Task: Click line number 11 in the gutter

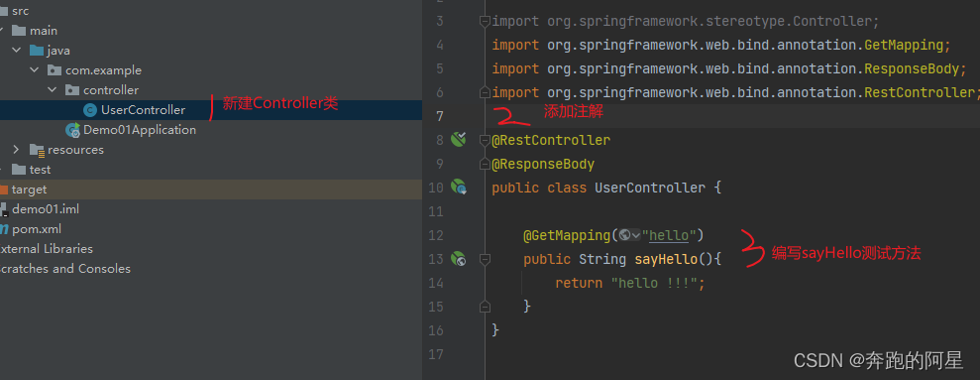Action: tap(436, 211)
